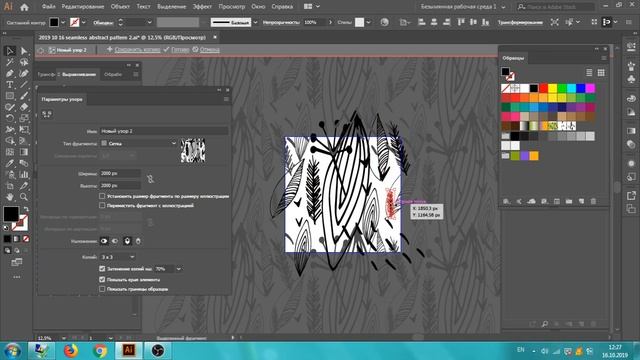Check the size tile to art checkbox
The height and width of the screenshot is (360, 640).
[102, 196]
